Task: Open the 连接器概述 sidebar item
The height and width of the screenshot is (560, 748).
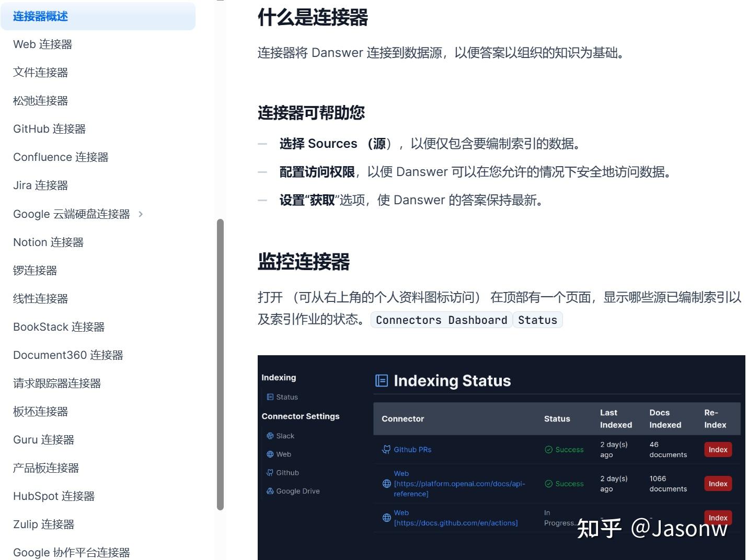Action: pyautogui.click(x=98, y=16)
